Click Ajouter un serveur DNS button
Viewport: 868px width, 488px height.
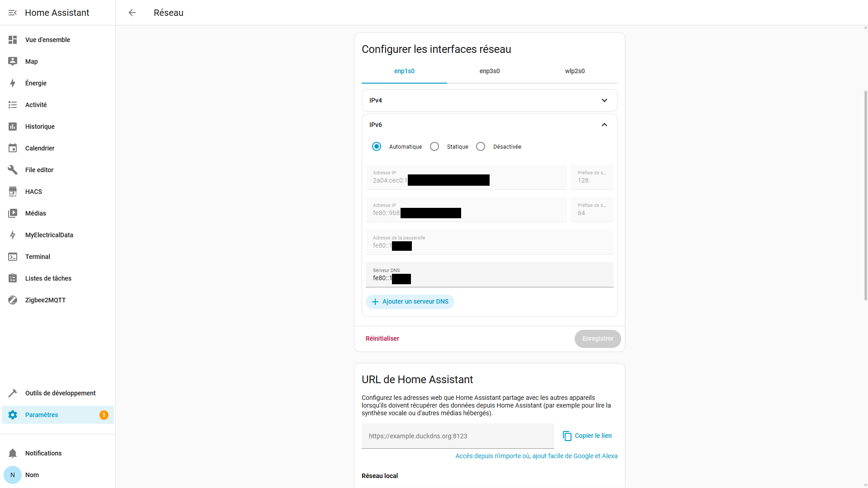(x=410, y=301)
